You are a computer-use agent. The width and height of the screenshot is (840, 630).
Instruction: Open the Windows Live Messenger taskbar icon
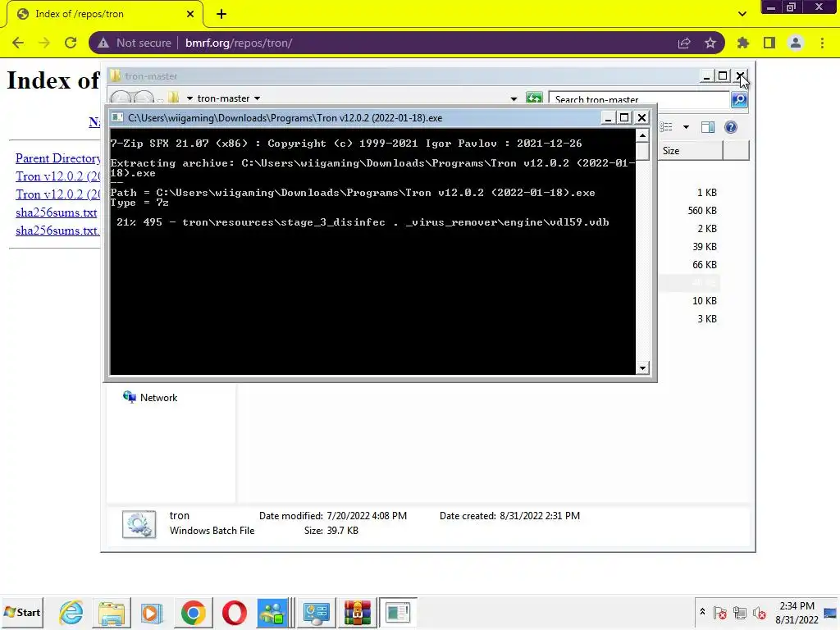click(272, 612)
